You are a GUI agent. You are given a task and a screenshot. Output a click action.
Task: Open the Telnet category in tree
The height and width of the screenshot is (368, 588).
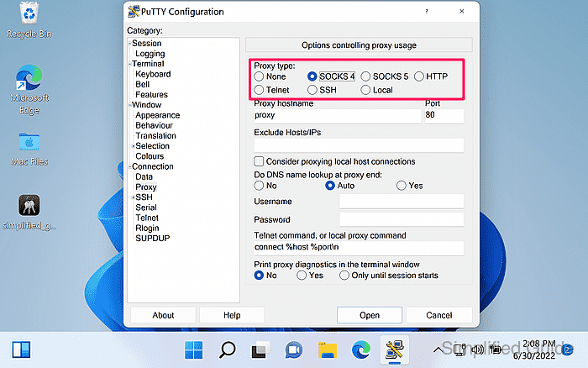point(147,218)
